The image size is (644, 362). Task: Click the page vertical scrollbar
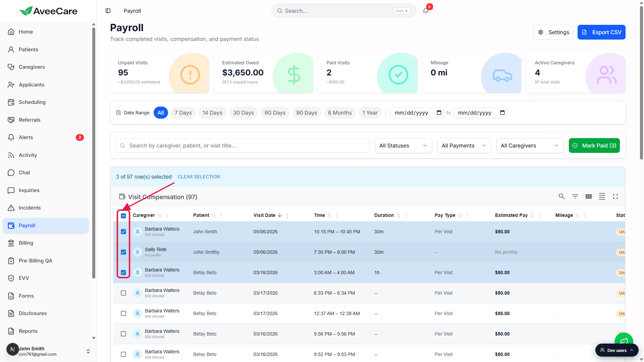point(641,82)
